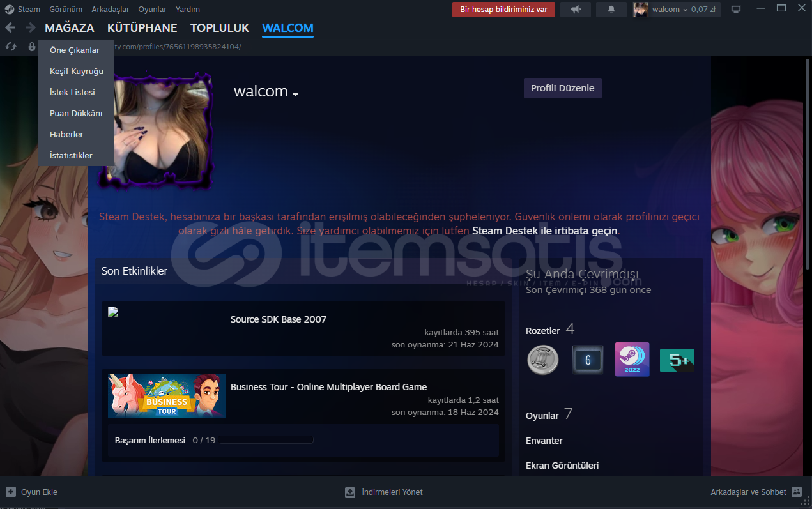Switch to the KÜTÜPHANE tab
The height and width of the screenshot is (509, 812).
[142, 28]
